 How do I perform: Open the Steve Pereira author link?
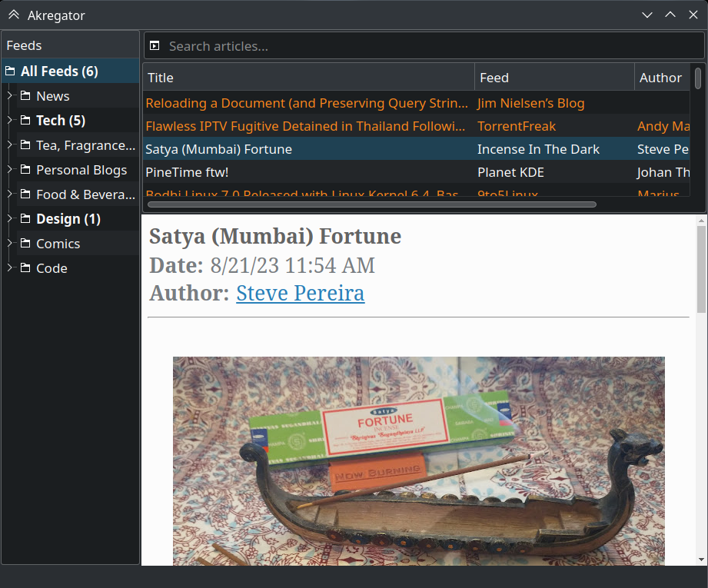click(300, 293)
